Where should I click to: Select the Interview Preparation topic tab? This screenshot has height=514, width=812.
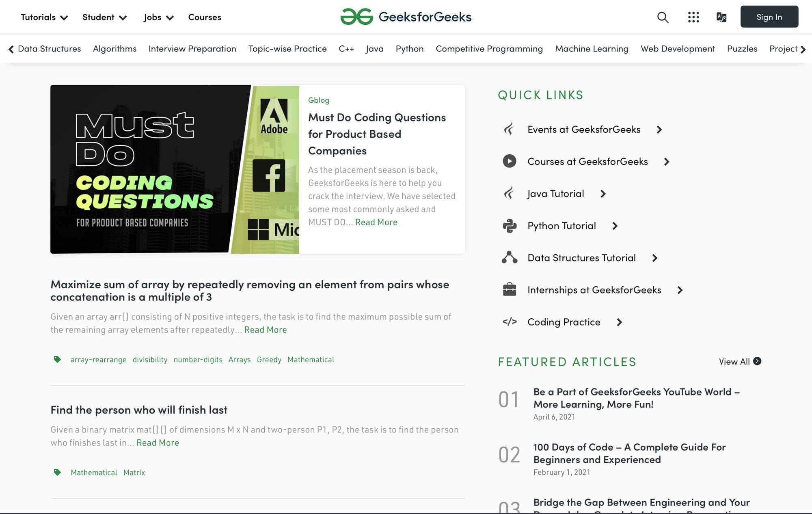192,49
